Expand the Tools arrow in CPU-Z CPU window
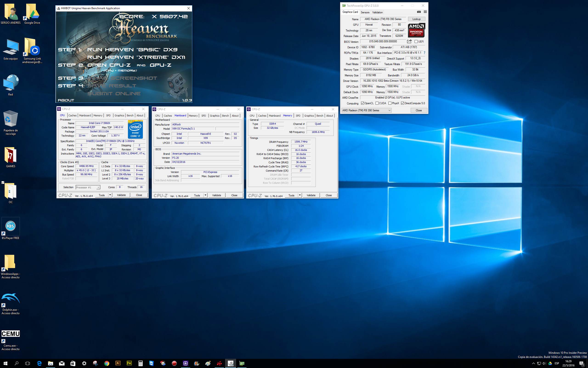588x368 pixels. tap(110, 195)
